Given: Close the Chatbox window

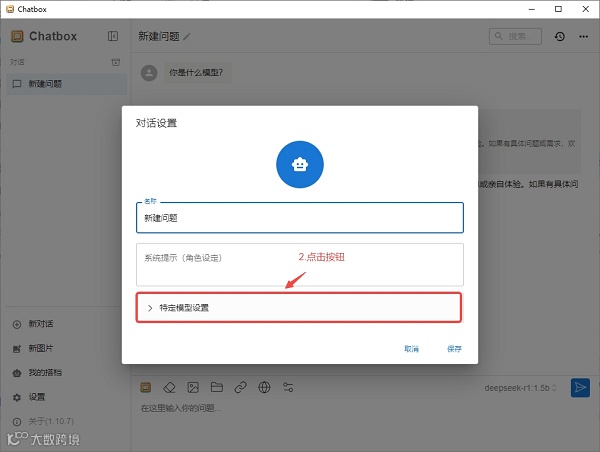Looking at the screenshot, I should click(x=585, y=9).
